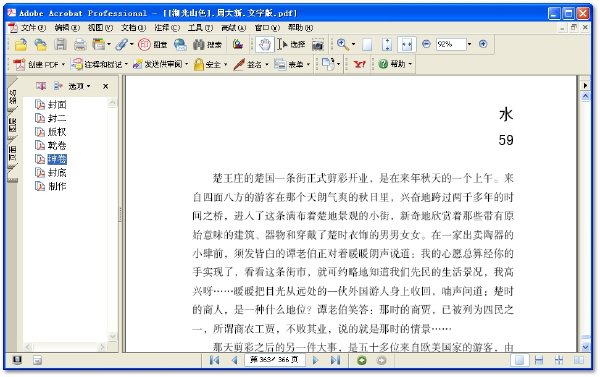The width and height of the screenshot is (600, 377).
Task: Click the Fit Width view icon
Action: (x=407, y=45)
